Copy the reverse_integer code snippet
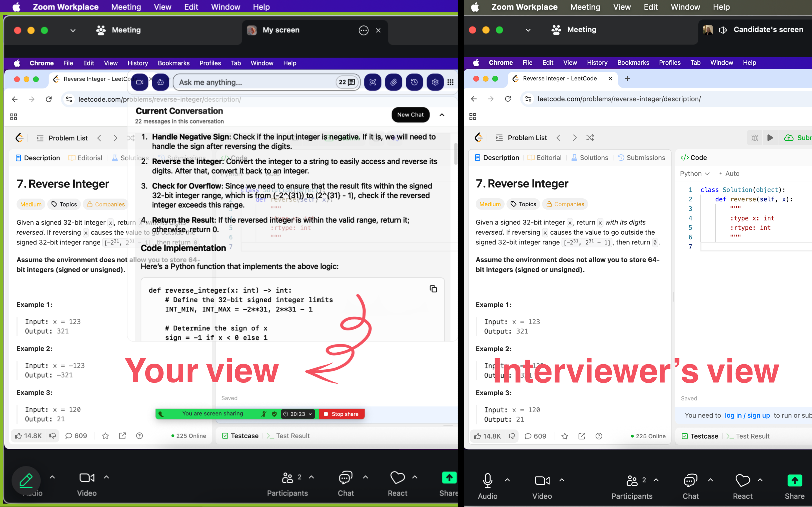The image size is (812, 507). point(433,289)
